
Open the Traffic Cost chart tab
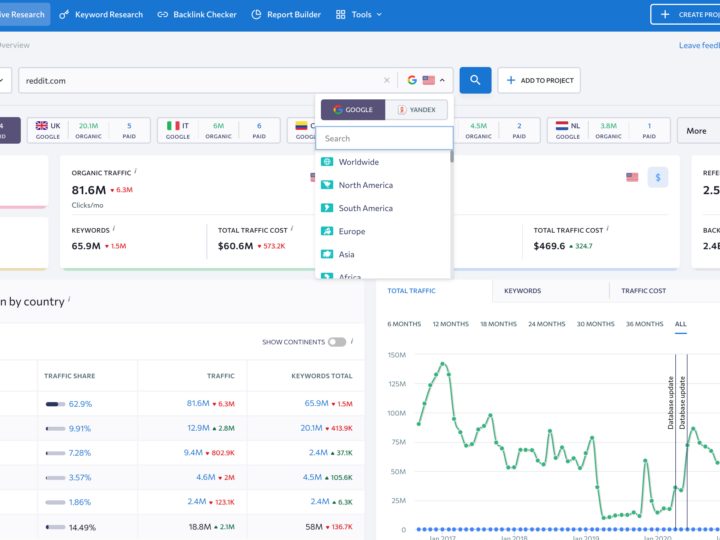pos(643,291)
